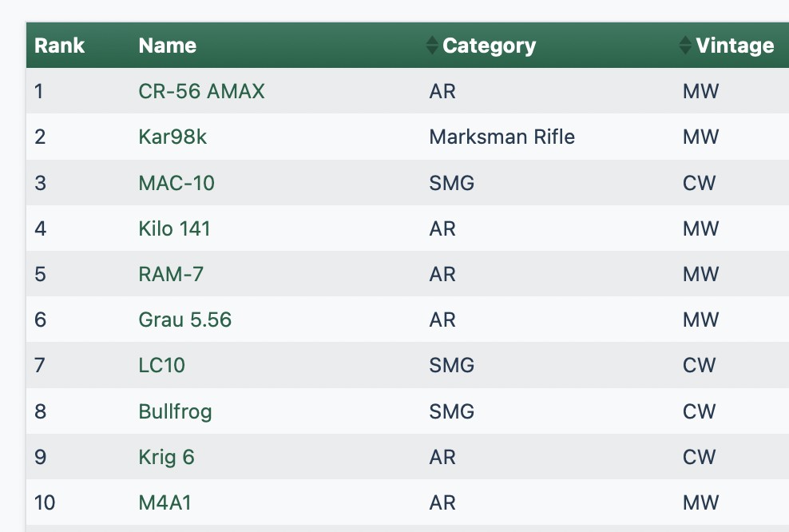The width and height of the screenshot is (789, 532).
Task: Click the CW vintage cell for Krig 6
Action: pyautogui.click(x=699, y=457)
